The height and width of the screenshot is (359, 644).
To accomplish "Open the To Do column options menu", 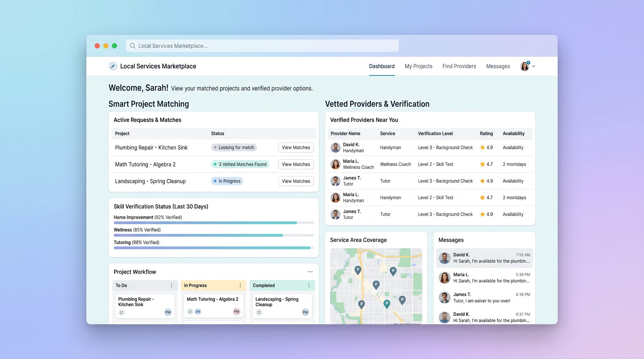I will point(172,285).
